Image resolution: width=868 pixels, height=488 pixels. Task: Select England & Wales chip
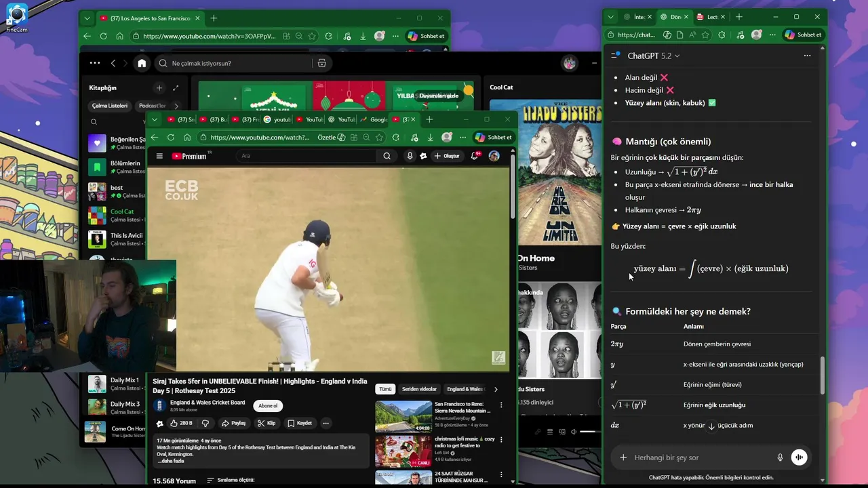465,389
